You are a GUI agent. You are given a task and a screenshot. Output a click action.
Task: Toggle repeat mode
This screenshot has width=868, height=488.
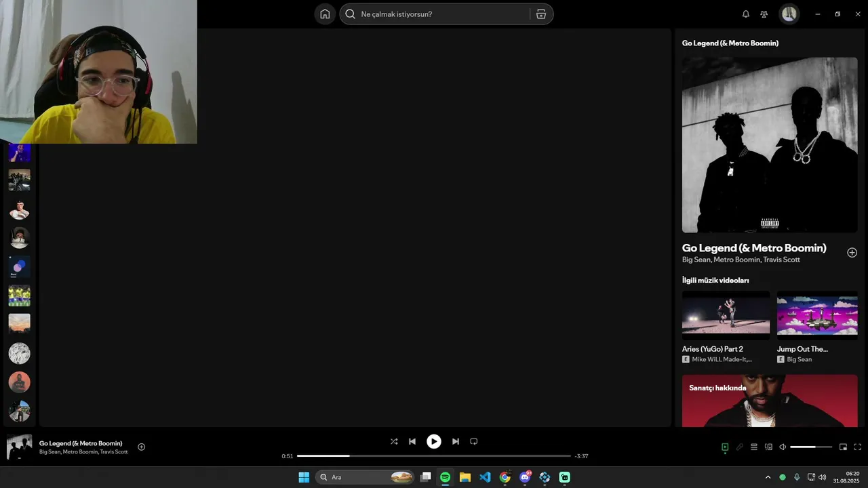474,441
